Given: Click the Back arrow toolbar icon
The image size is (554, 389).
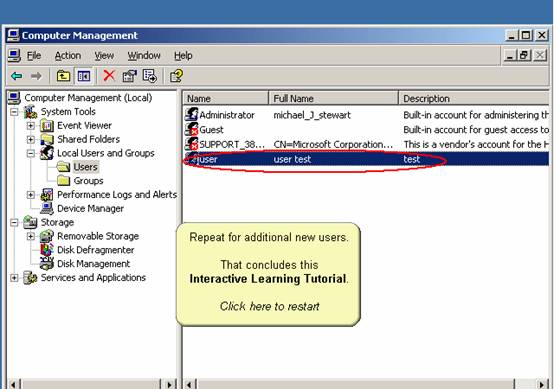Looking at the screenshot, I should tap(16, 76).
